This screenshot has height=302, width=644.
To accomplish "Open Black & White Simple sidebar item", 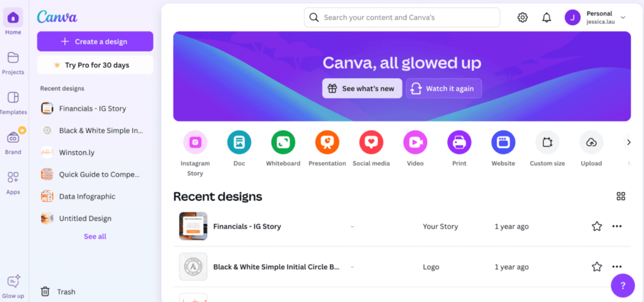I will click(x=92, y=131).
